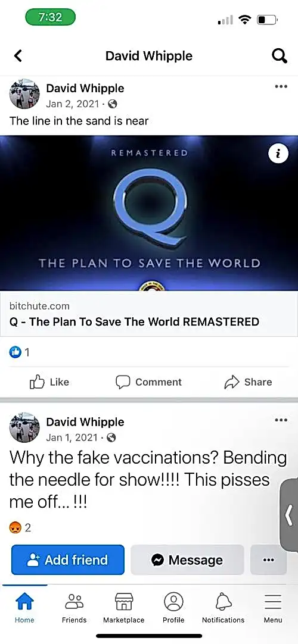Comment on the Jan 2 post
The height and width of the screenshot is (644, 298).
pyautogui.click(x=148, y=382)
